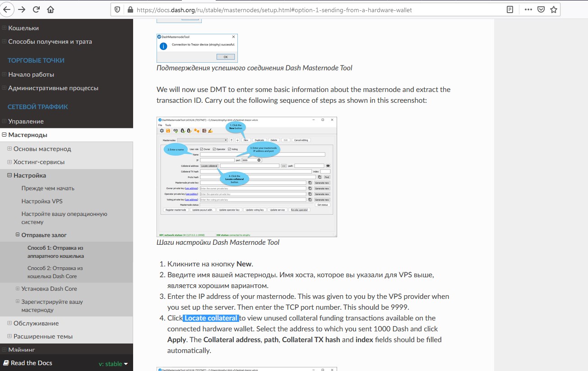
Task: Open the Прежде чем начать page section
Action: (x=48, y=188)
